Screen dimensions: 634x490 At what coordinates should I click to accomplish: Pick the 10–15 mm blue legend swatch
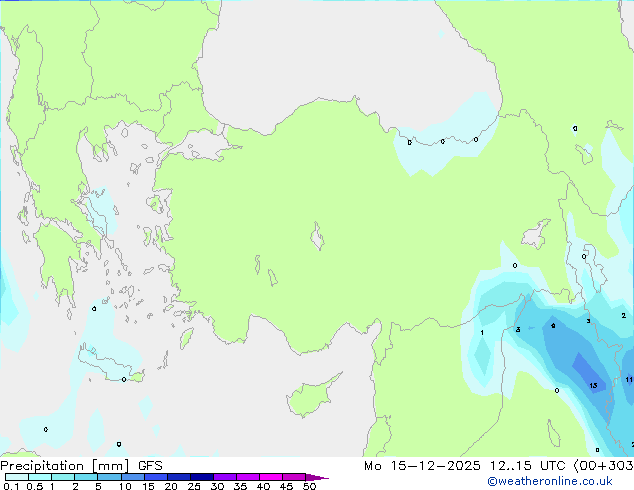(x=132, y=477)
